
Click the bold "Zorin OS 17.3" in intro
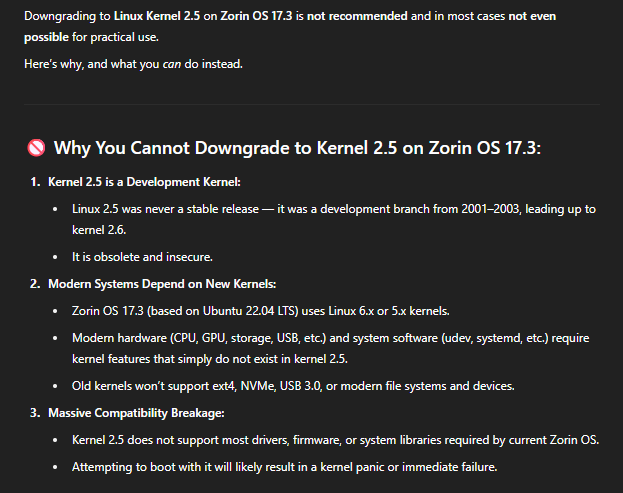coord(256,16)
